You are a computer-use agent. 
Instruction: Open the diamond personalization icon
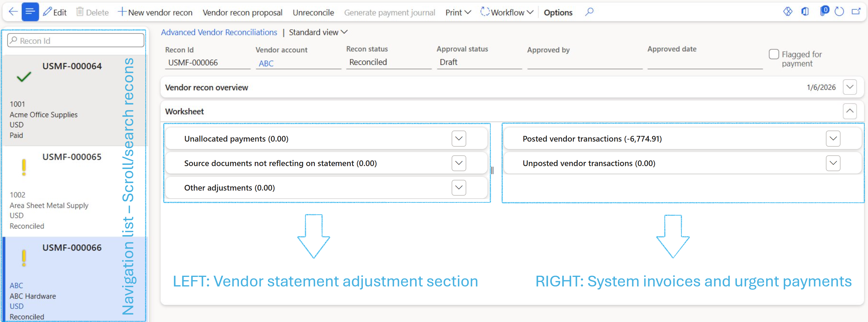(x=787, y=12)
